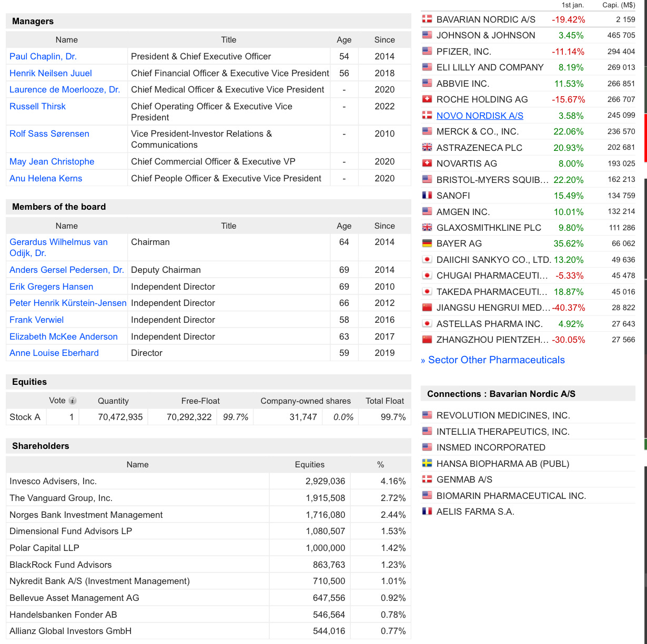
Task: Click Japan flag icon beside Astellas Pharma
Action: (x=427, y=324)
